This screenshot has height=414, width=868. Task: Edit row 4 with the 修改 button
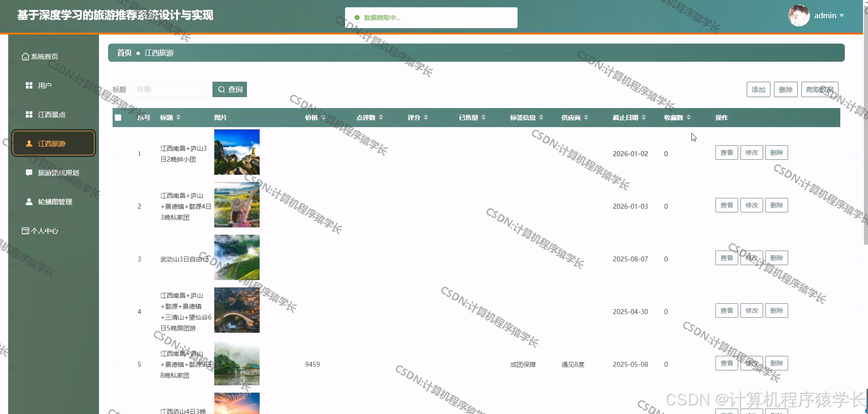[x=751, y=310]
